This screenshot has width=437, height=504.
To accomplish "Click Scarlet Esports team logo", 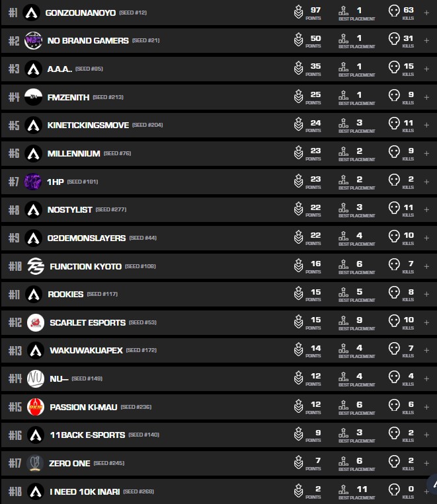I will point(35,322).
